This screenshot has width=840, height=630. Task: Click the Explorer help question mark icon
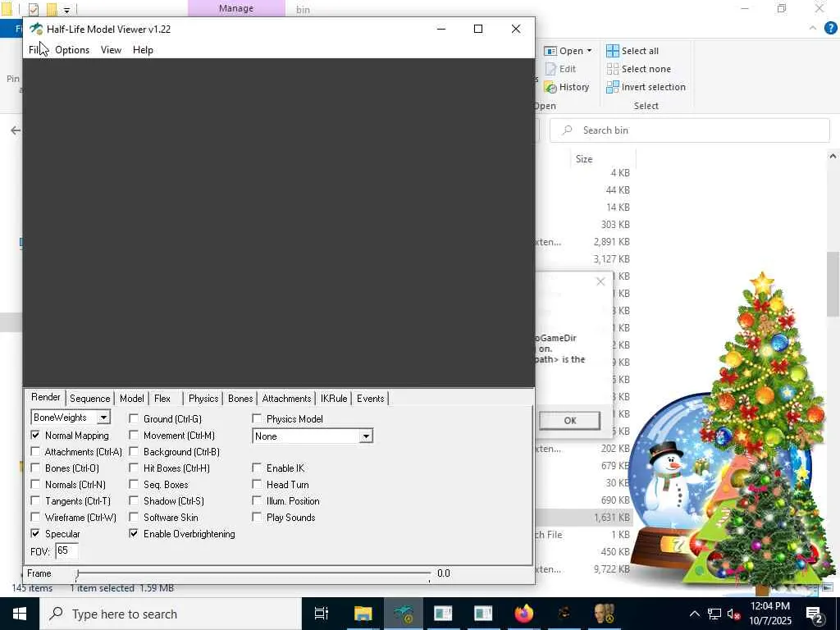pos(830,28)
